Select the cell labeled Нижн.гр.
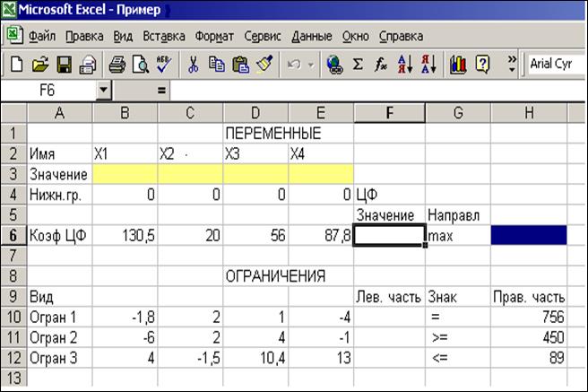The width and height of the screenshot is (588, 392). (x=59, y=195)
